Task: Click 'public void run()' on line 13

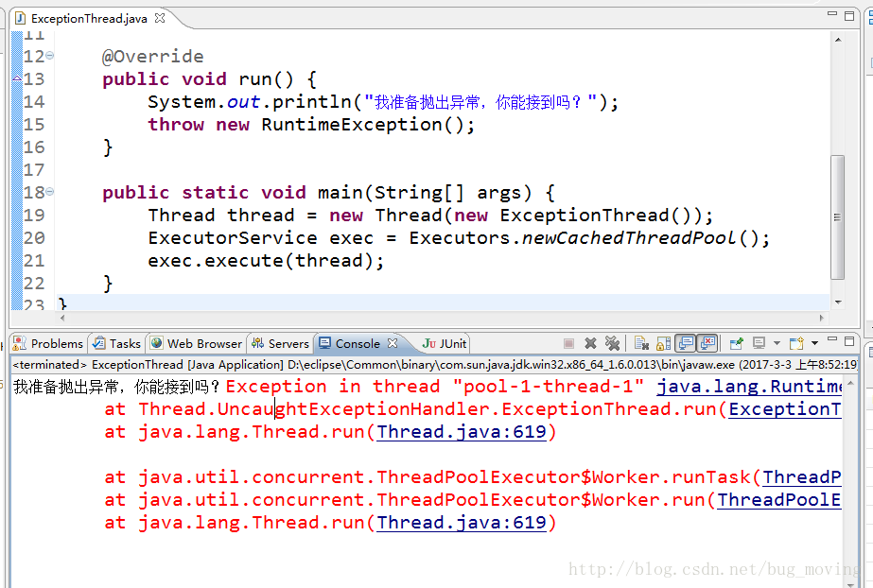Action: tap(199, 79)
